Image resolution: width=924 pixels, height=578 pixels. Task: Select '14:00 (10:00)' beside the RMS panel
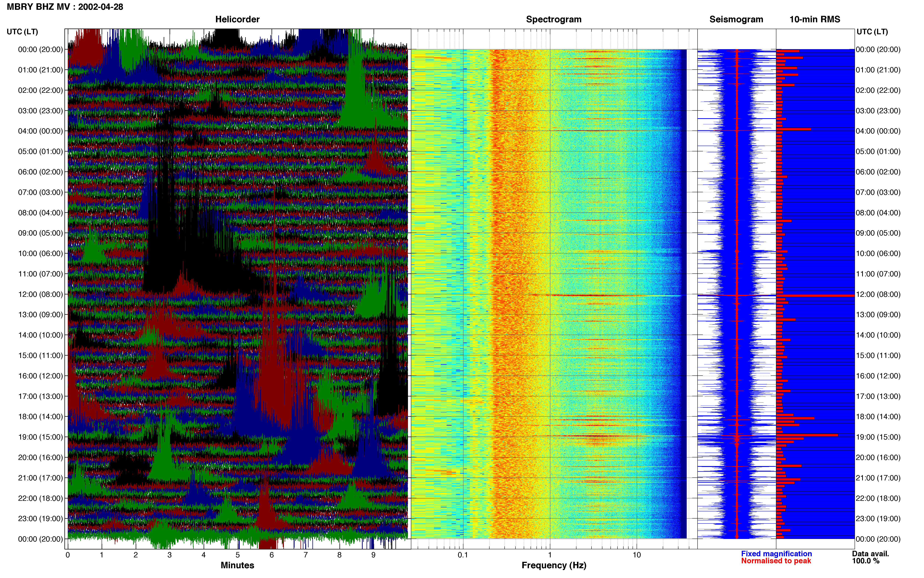(878, 335)
